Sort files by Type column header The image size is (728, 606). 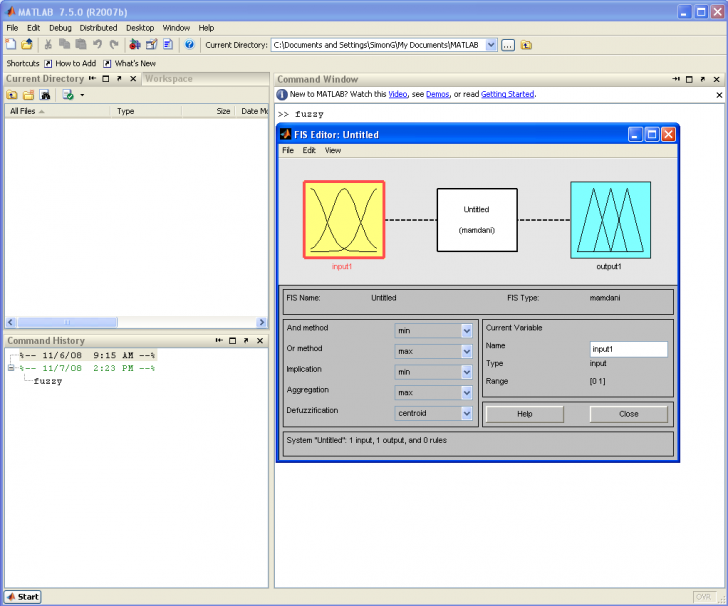click(x=146, y=111)
